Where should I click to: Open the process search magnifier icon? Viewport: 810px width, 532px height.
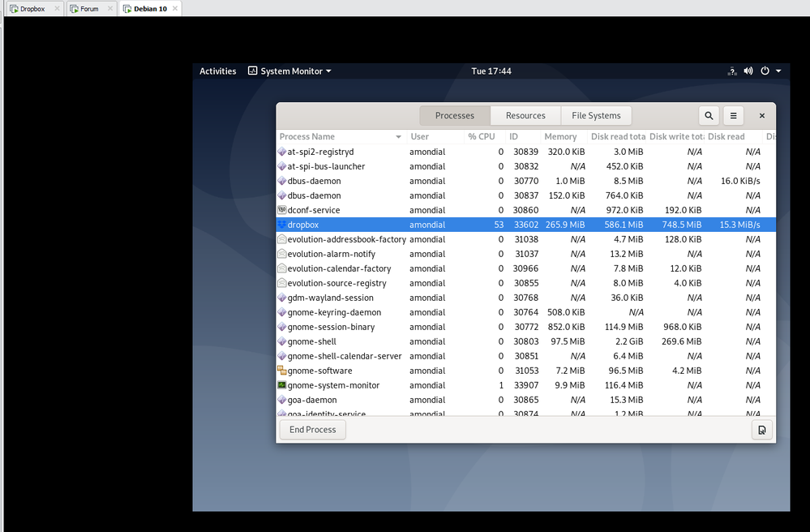(x=709, y=116)
